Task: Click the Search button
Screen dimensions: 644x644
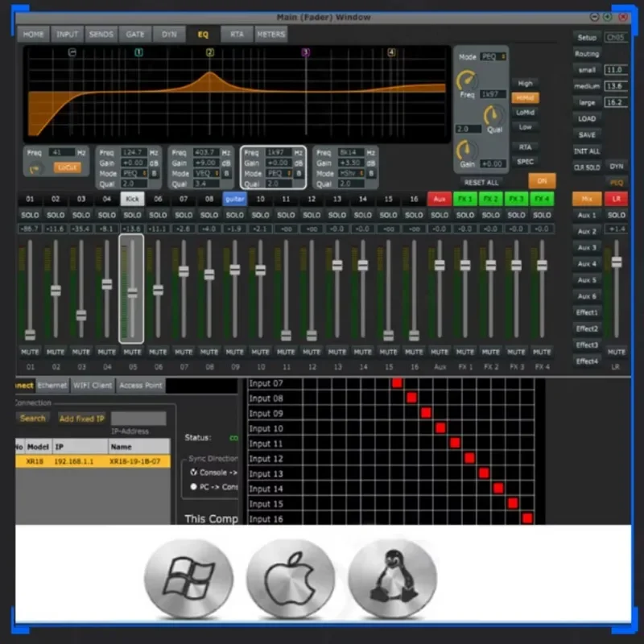Action: tap(33, 418)
